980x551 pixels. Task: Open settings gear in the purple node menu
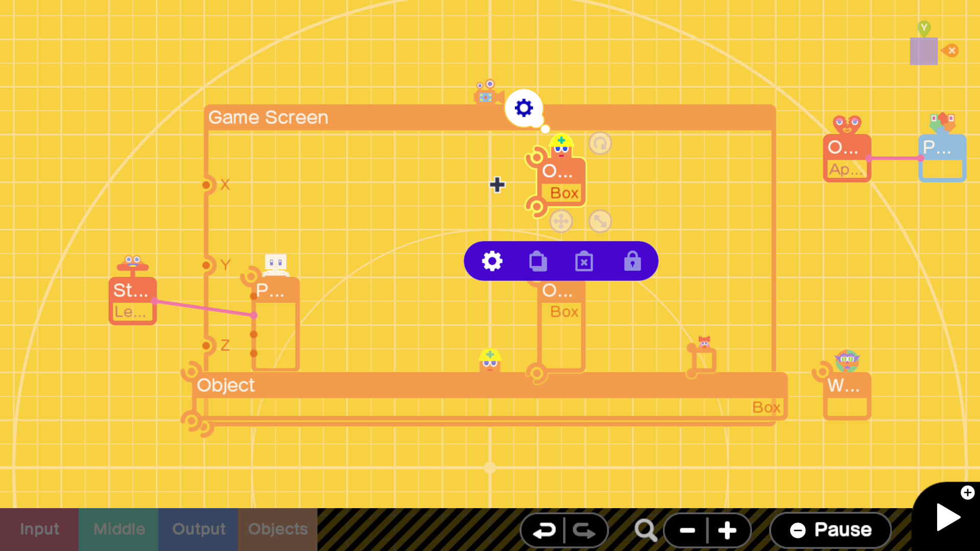click(x=492, y=261)
